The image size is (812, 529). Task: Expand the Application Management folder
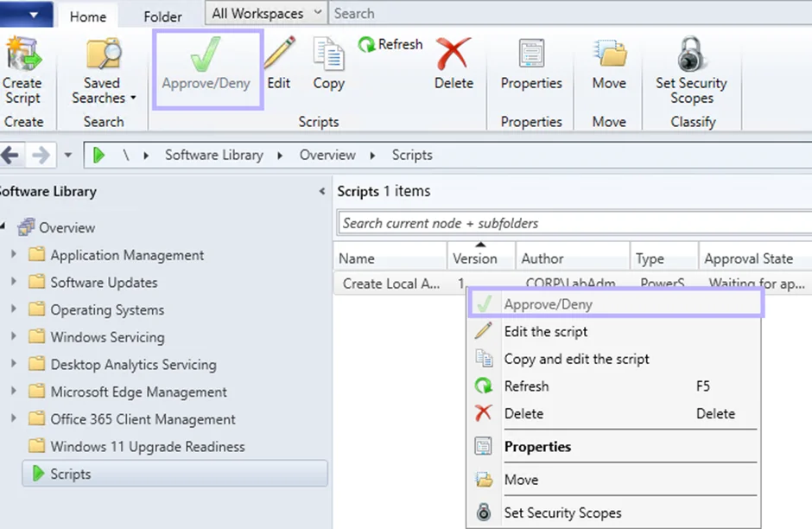[x=14, y=254]
